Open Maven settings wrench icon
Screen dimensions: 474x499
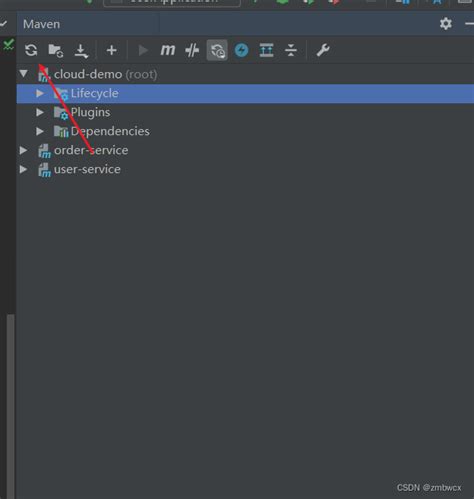pyautogui.click(x=323, y=50)
